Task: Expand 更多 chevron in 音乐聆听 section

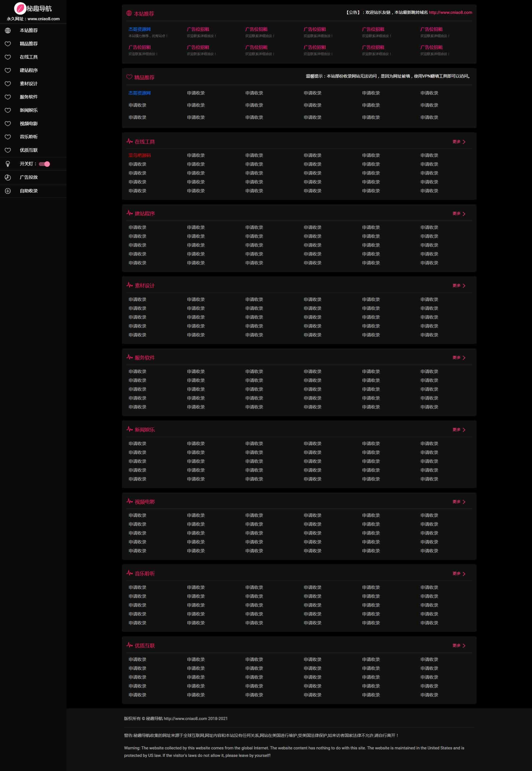Action: (x=464, y=574)
